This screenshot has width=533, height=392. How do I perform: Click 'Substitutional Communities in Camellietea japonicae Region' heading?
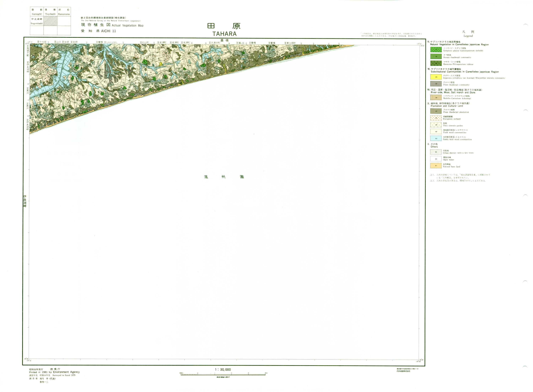coord(465,72)
